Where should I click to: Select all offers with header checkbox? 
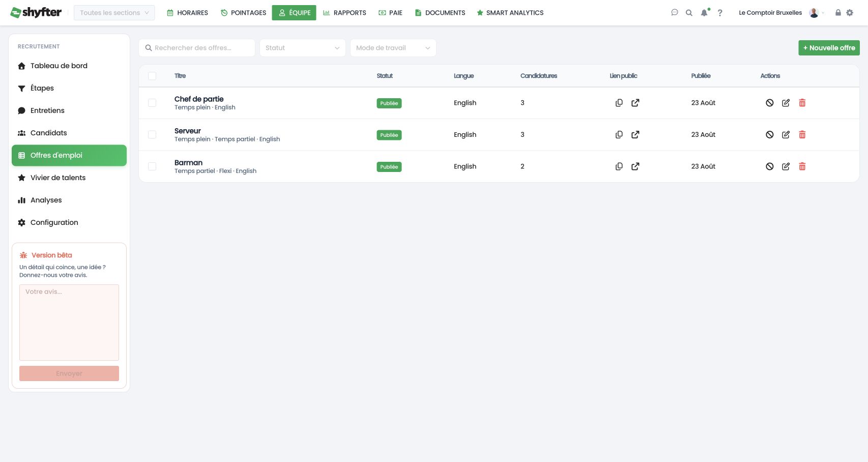tap(152, 76)
